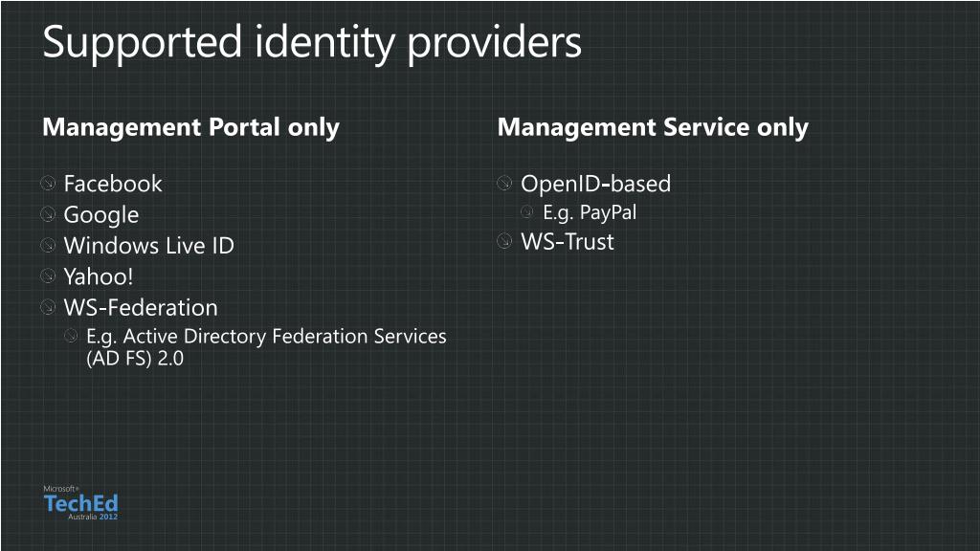Click 'E.g. Active Directory Federation Services' text
Image resolution: width=980 pixels, height=551 pixels.
pos(266,337)
